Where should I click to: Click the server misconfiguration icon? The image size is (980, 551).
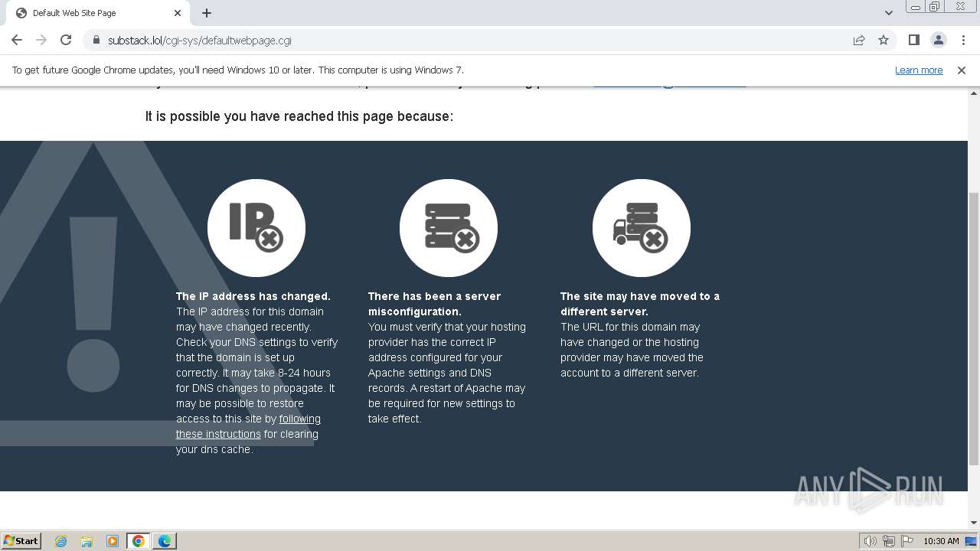pos(449,228)
